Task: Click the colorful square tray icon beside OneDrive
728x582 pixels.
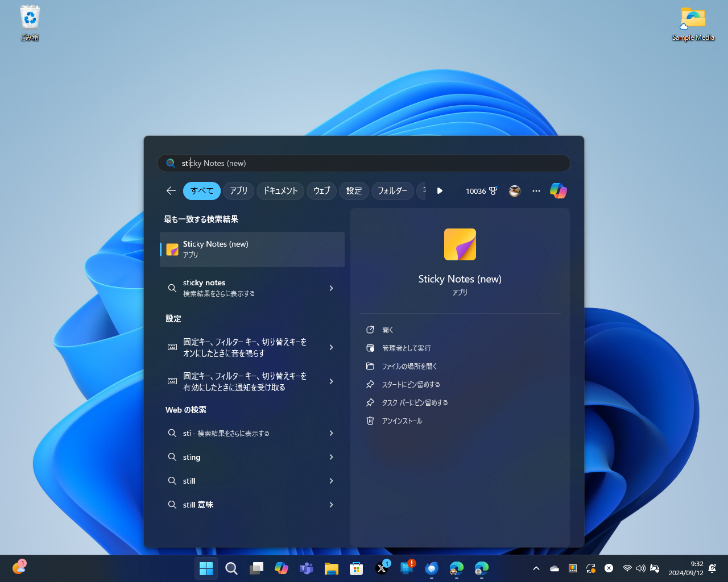Action: coord(573,568)
